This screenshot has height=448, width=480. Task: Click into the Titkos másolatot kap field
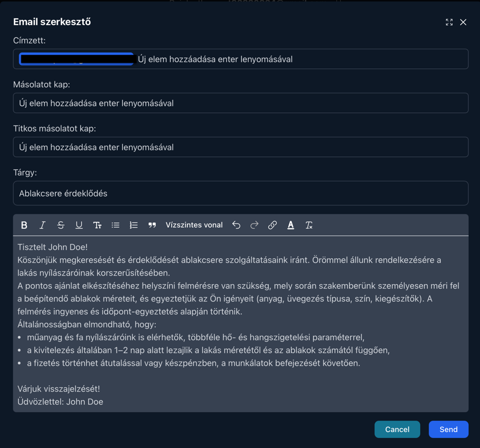tap(240, 147)
